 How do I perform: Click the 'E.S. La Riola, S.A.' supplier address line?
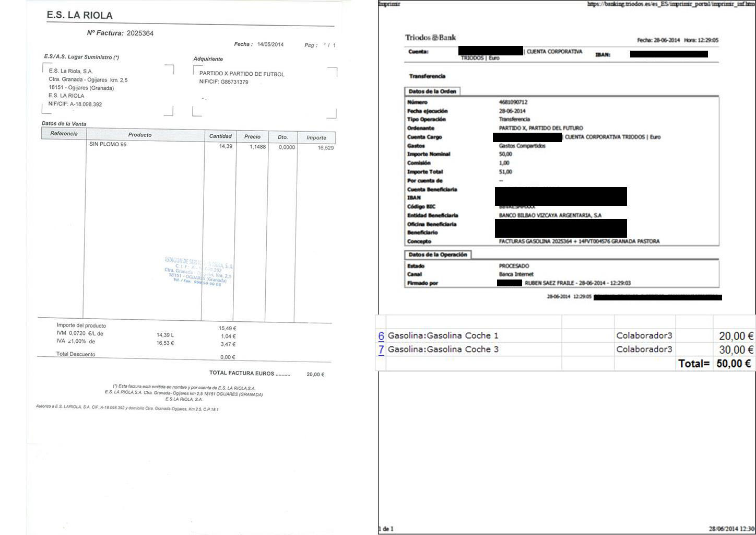point(70,71)
